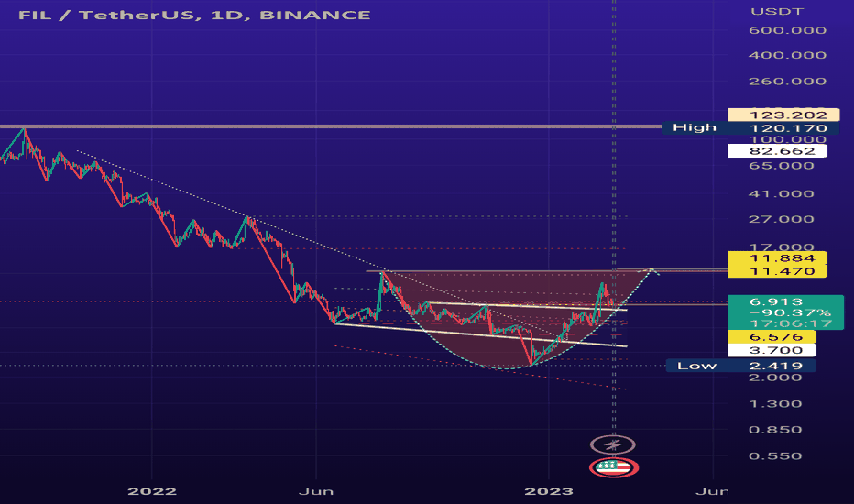The image size is (854, 504).
Task: Click the USDT currency label
Action: [777, 11]
